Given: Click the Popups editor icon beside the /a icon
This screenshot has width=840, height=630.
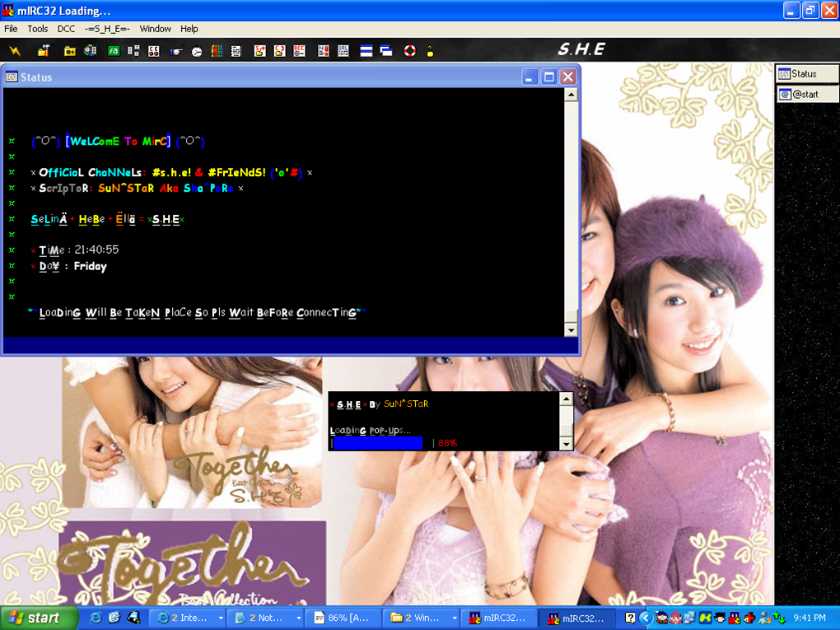Looking at the screenshot, I should coord(133,51).
